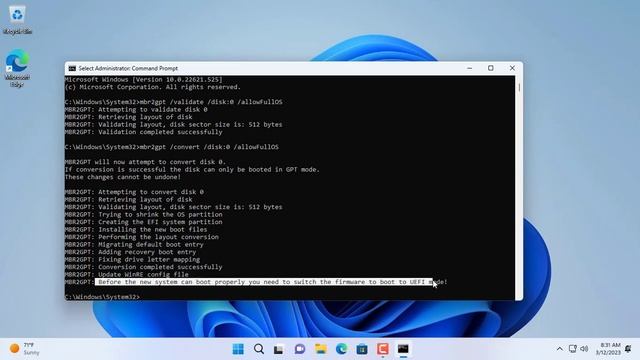Open the Recycle Bin desktop icon
The width and height of the screenshot is (640, 360).
click(17, 20)
